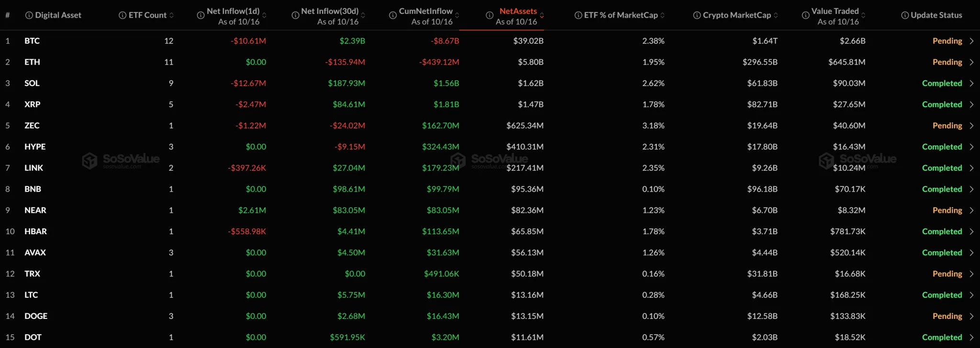This screenshot has height=348, width=980.
Task: Select the BNB asset name
Action: click(x=33, y=189)
